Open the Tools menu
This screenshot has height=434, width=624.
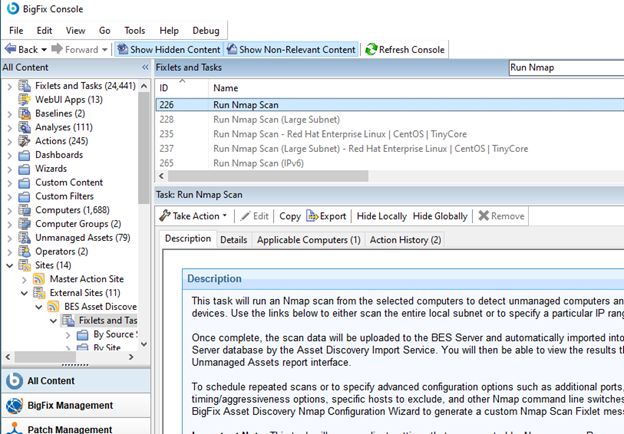click(134, 31)
